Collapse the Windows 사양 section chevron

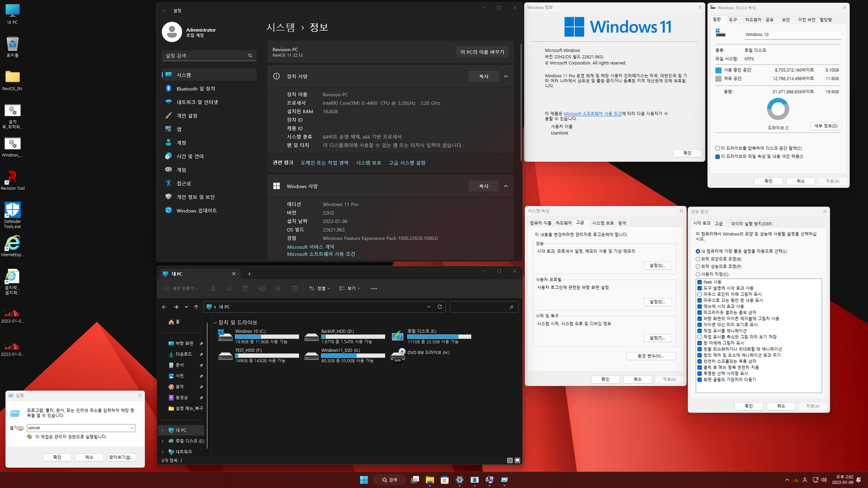505,186
